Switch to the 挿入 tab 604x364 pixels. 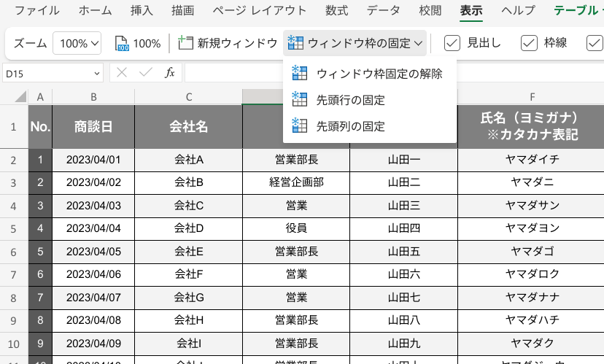[x=142, y=10]
